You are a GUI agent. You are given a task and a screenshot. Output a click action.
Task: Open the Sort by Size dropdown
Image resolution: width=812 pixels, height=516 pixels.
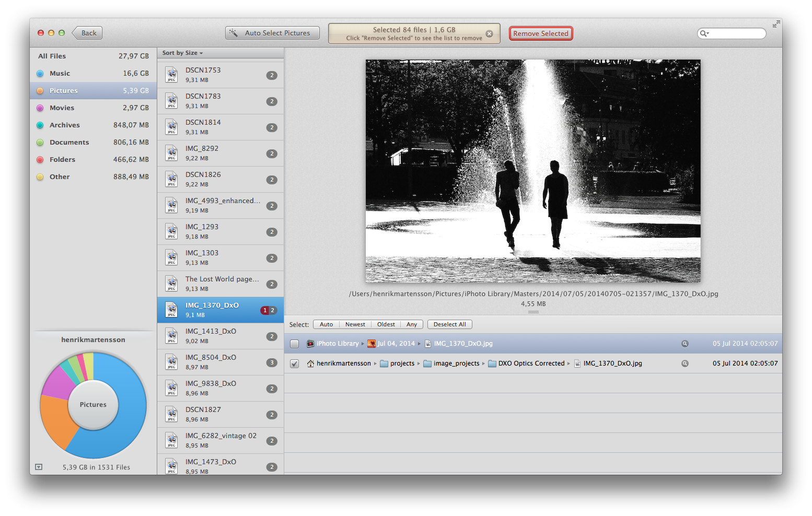pyautogui.click(x=182, y=53)
